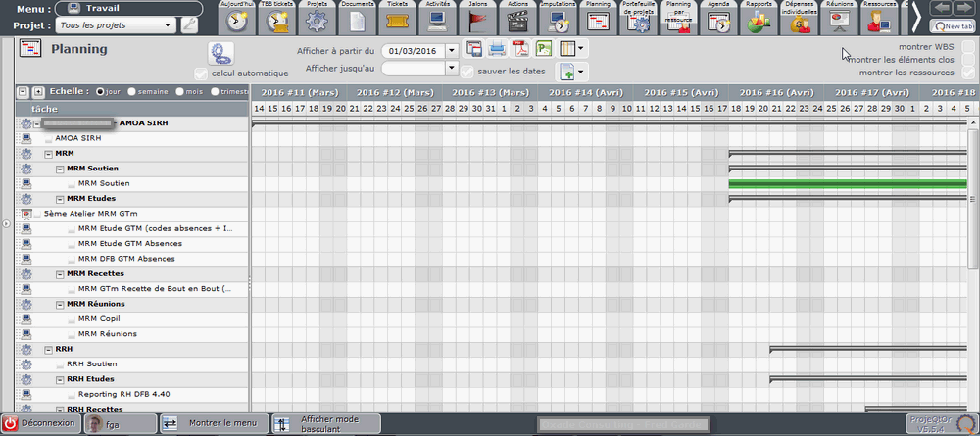Click the Déconnexion button

39,423
